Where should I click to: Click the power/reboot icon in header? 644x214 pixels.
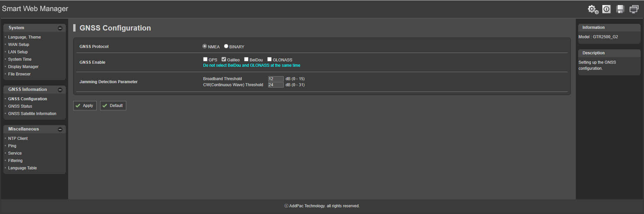tap(606, 9)
